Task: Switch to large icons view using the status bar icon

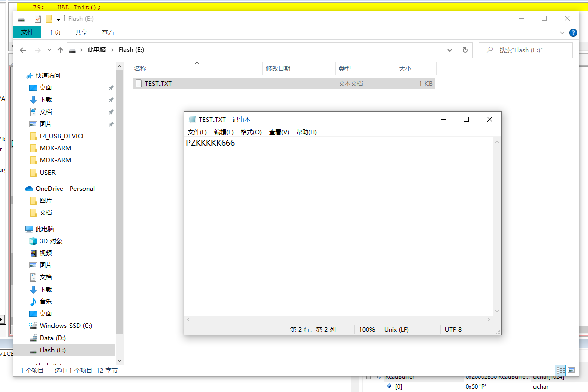Action: click(x=571, y=370)
